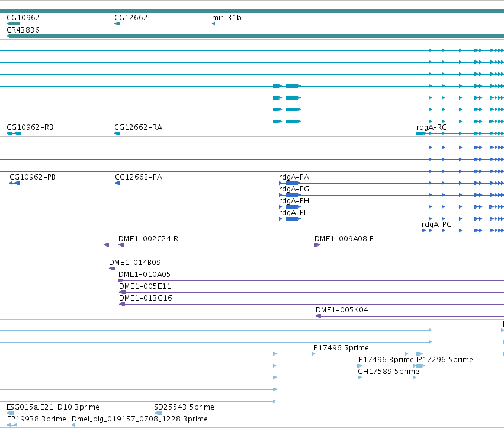Select the rdgA-PA thick exon block
504x428 pixels.
point(293,183)
